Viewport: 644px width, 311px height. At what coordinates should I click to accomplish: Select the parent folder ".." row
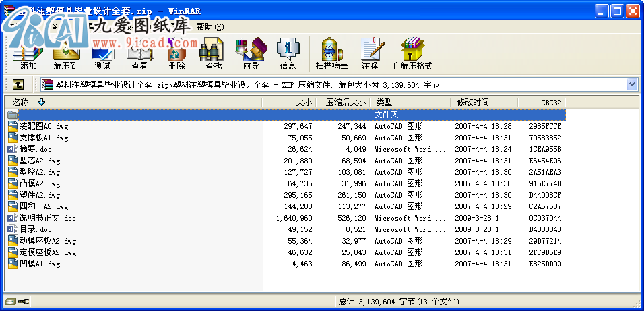[x=23, y=115]
